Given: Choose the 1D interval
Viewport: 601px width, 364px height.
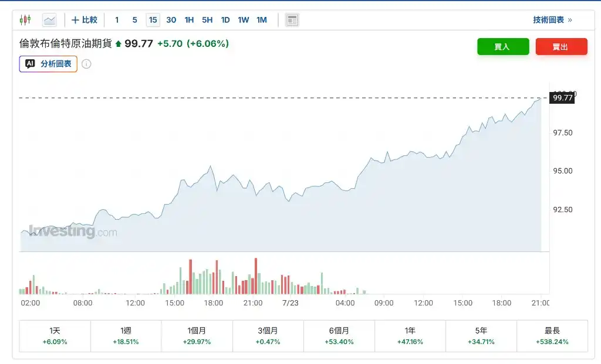Looking at the screenshot, I should (x=225, y=20).
